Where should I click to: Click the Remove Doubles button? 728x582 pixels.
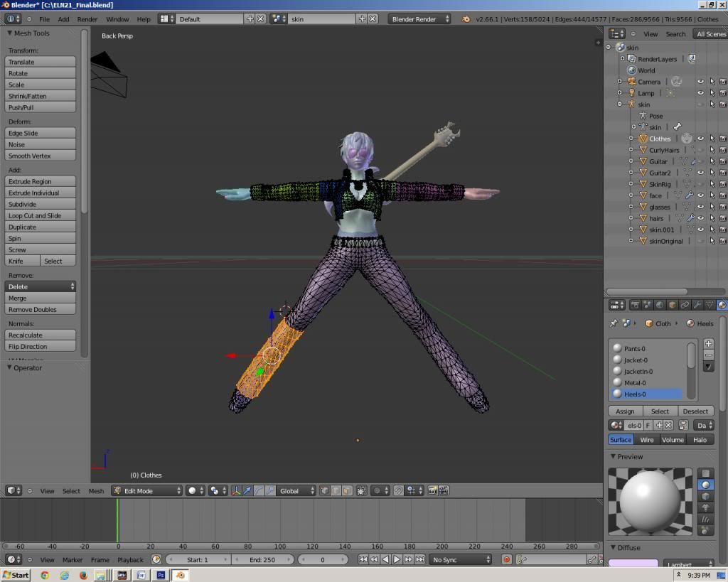(x=41, y=310)
